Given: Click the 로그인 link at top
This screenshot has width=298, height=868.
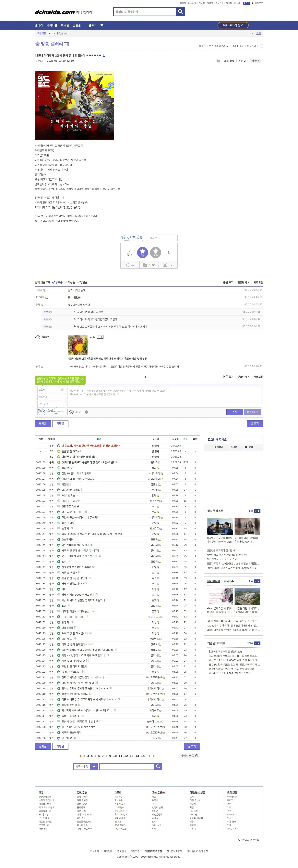Looking at the screenshot, I should [x=246, y=3].
